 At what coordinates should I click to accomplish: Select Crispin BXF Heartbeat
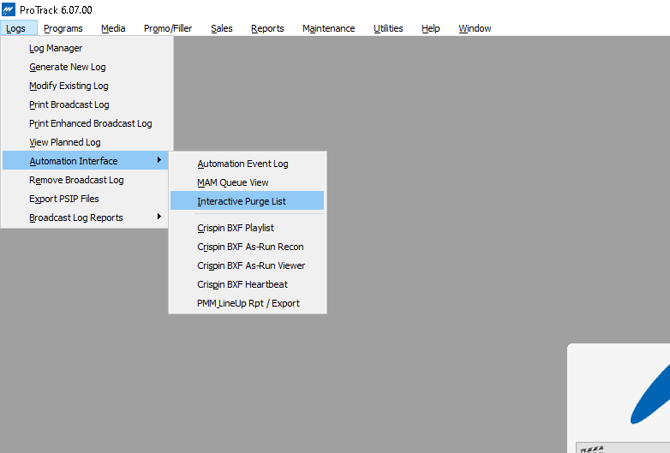(247, 284)
